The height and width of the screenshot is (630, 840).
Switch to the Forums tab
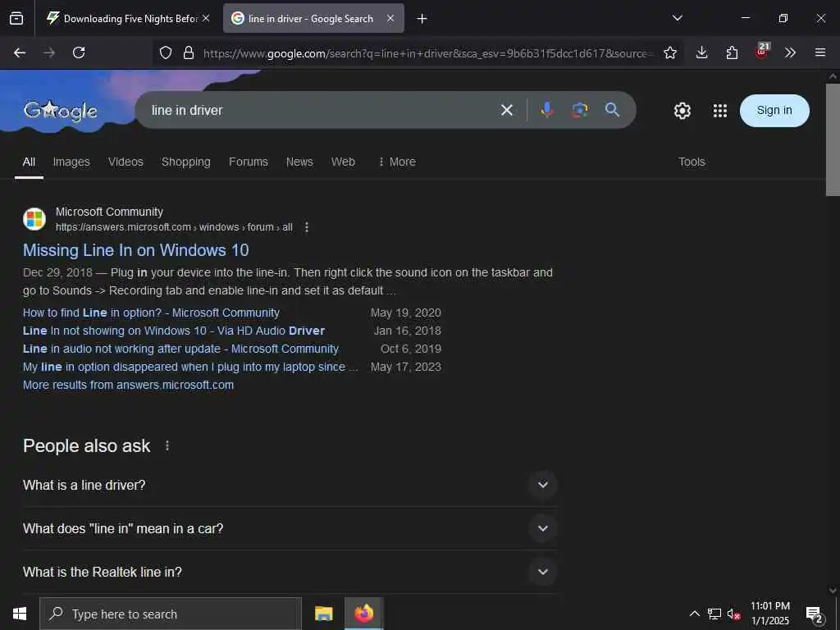(x=248, y=162)
